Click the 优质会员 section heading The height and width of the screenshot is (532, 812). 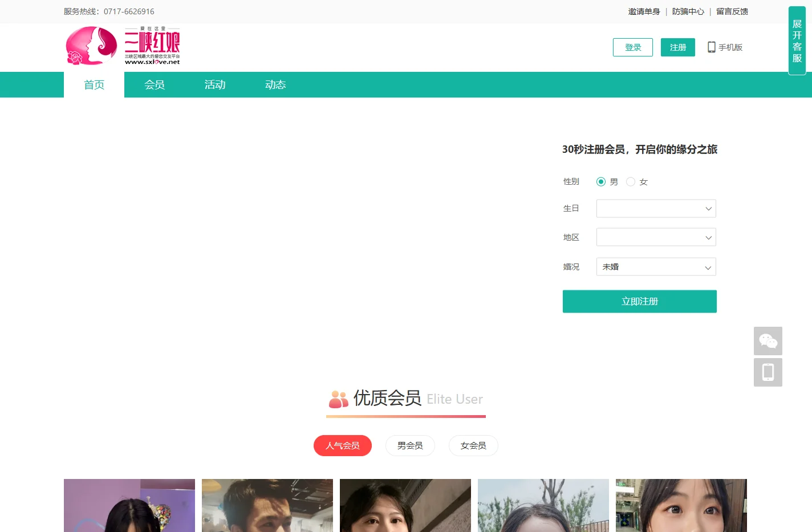(x=387, y=398)
